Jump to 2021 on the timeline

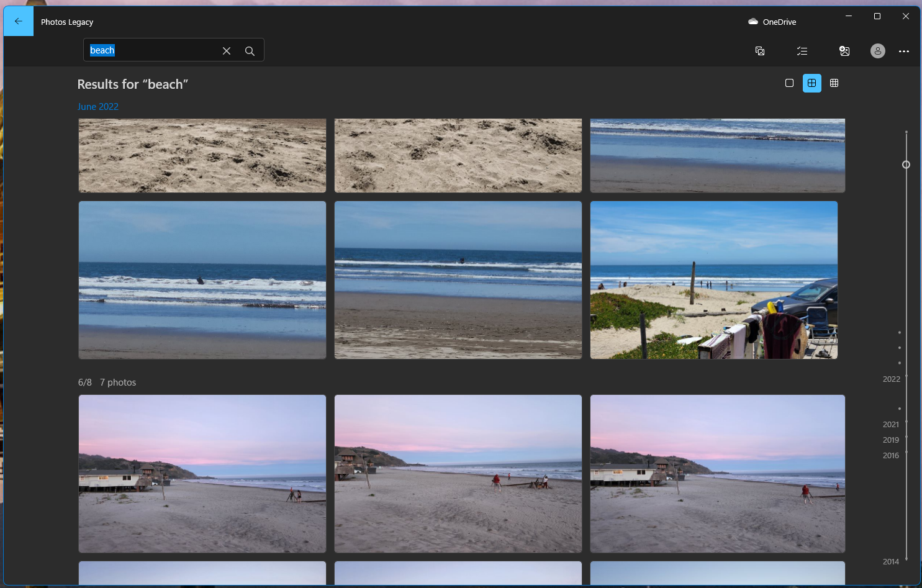click(890, 425)
